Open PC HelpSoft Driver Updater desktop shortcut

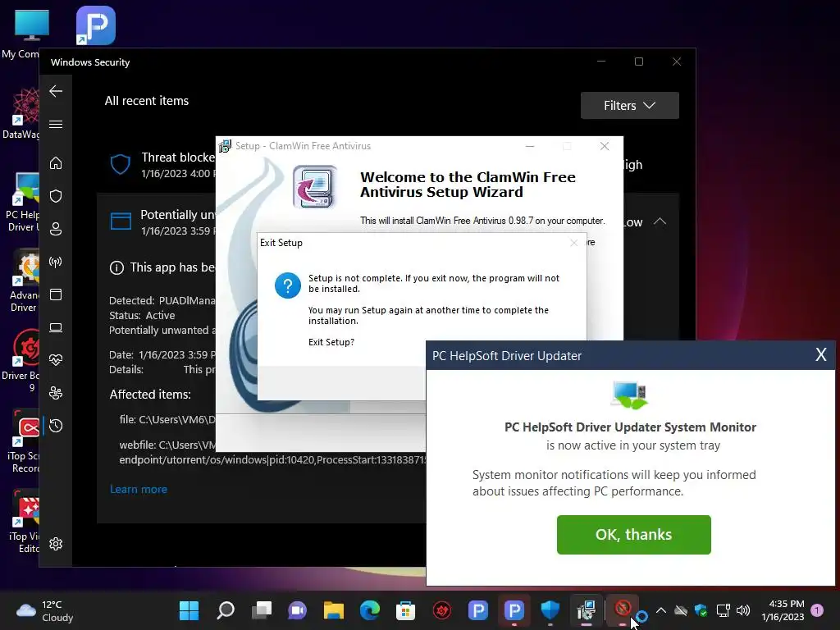[x=22, y=203]
